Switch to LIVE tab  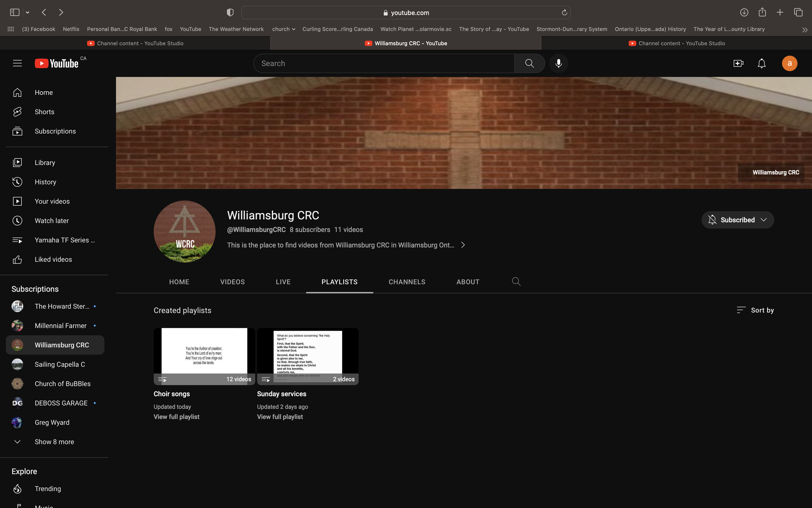point(283,282)
